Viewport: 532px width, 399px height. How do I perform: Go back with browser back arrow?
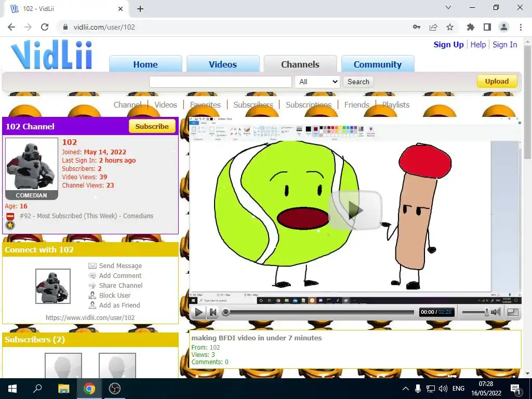(11, 27)
